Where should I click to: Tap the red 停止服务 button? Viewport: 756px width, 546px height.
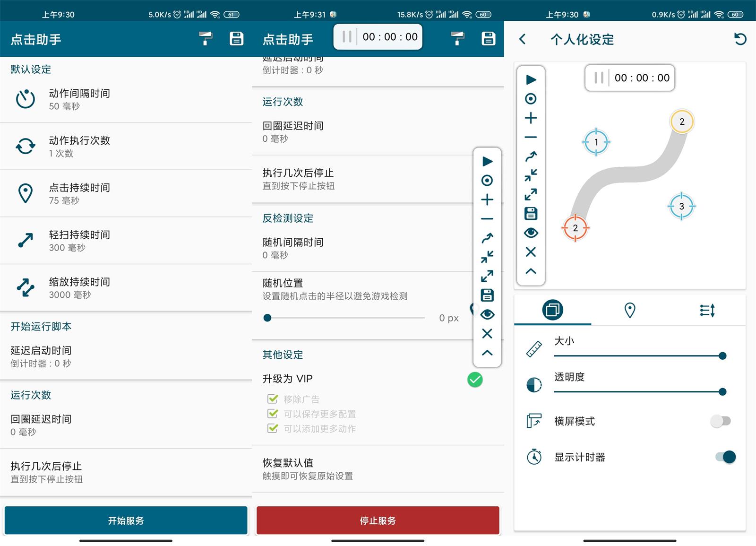pyautogui.click(x=378, y=520)
